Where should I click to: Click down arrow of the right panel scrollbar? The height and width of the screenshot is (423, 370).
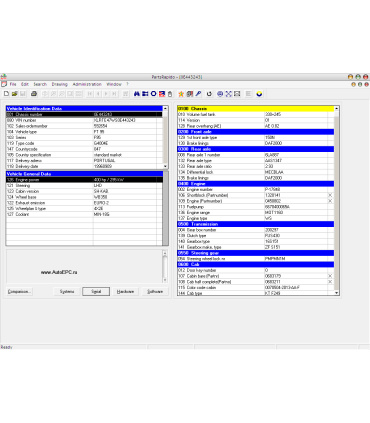point(336,293)
